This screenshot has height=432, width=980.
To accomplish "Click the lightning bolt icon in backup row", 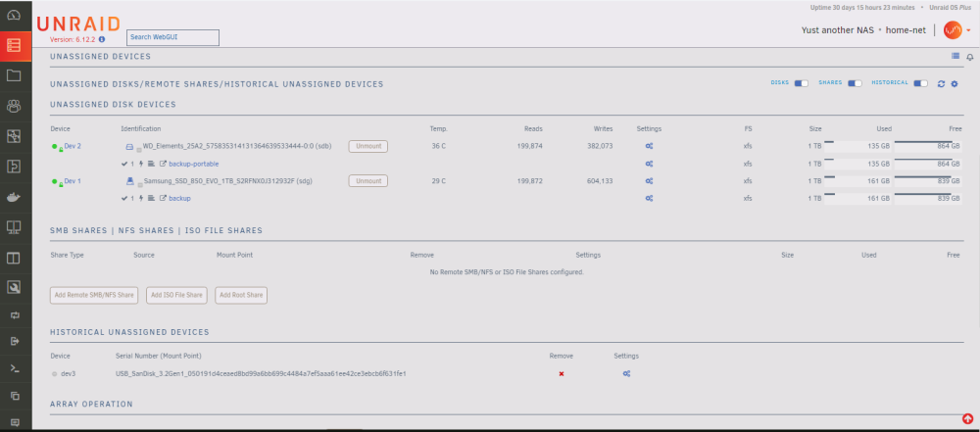I will [141, 198].
